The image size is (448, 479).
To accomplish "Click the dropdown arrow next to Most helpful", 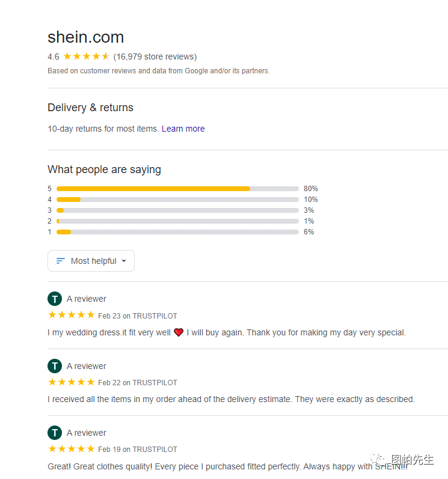I will 124,261.
